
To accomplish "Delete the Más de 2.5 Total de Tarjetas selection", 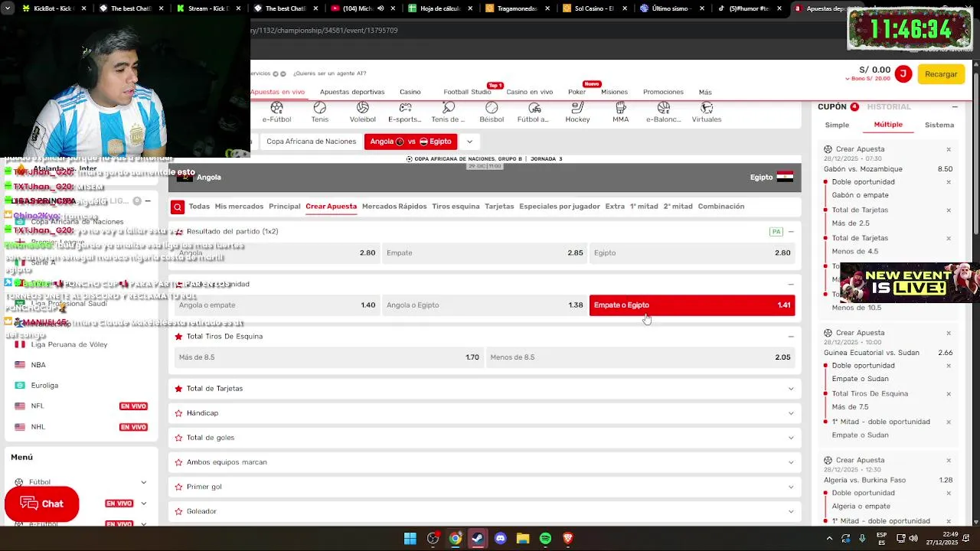I will pyautogui.click(x=949, y=210).
